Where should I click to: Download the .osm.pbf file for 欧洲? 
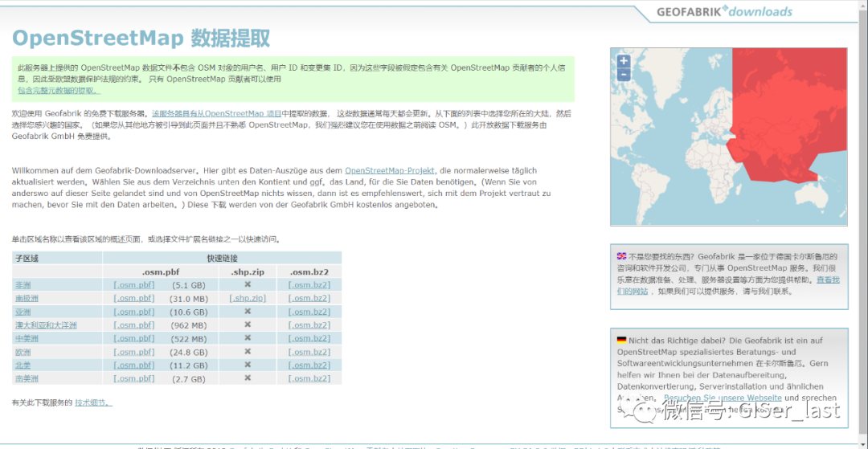point(134,353)
